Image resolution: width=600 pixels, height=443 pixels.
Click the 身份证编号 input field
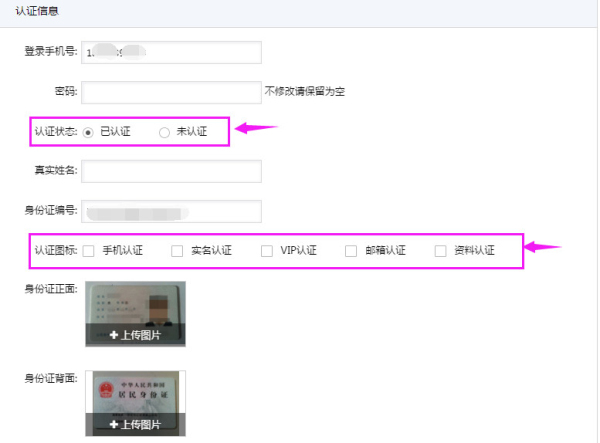tap(171, 211)
